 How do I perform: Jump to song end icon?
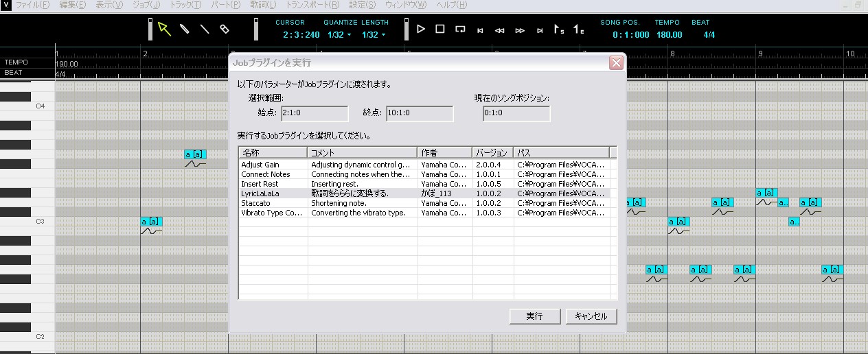click(x=540, y=30)
